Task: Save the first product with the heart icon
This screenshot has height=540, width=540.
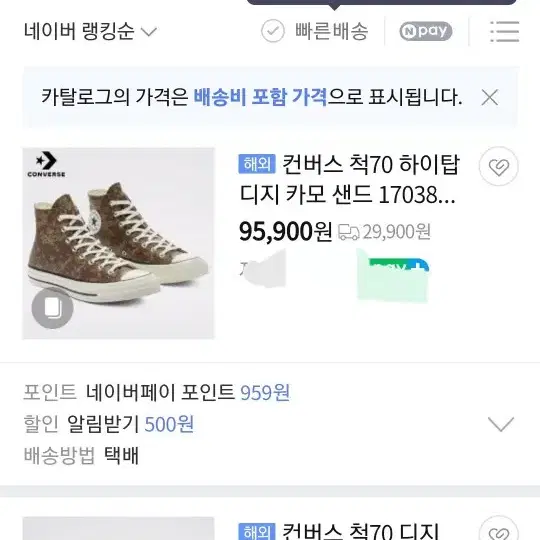Action: [x=498, y=167]
